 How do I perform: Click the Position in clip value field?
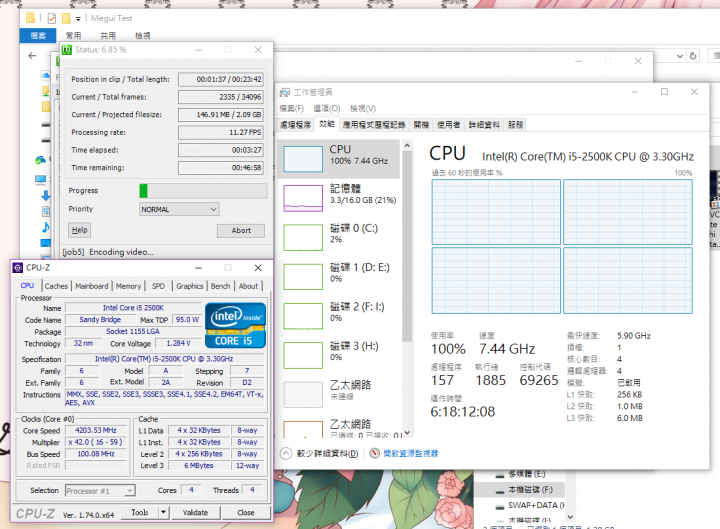tap(221, 79)
